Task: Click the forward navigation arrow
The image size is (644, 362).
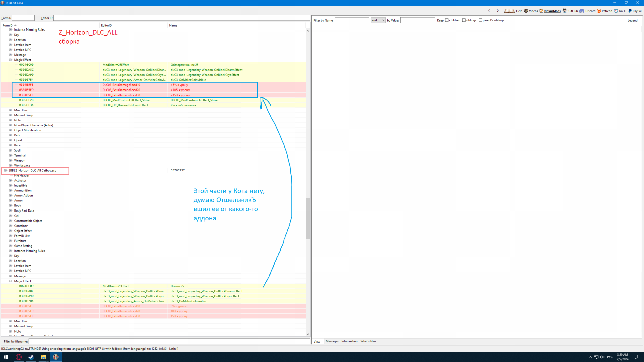Action: [x=498, y=11]
